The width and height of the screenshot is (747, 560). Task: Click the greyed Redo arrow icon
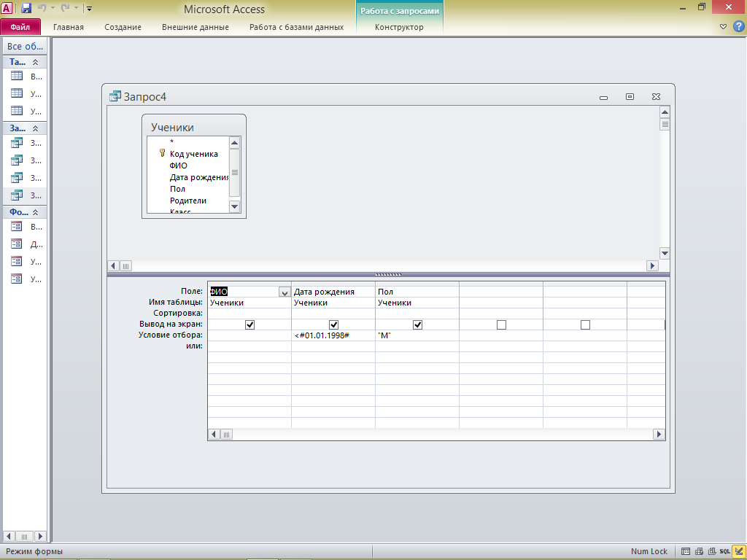66,7
